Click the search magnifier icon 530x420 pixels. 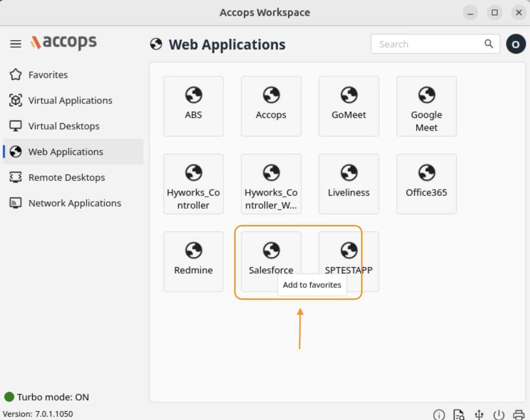[489, 44]
